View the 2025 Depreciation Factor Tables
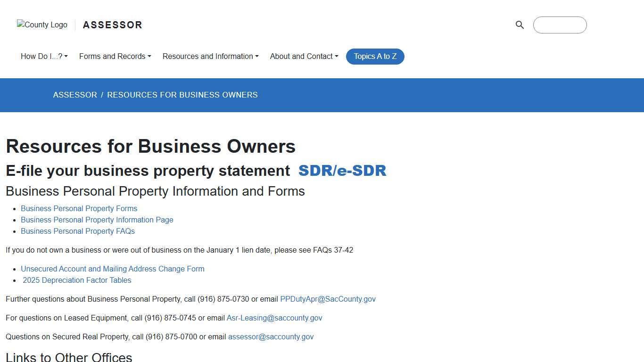Viewport: 644px width, 362px height. 77,280
